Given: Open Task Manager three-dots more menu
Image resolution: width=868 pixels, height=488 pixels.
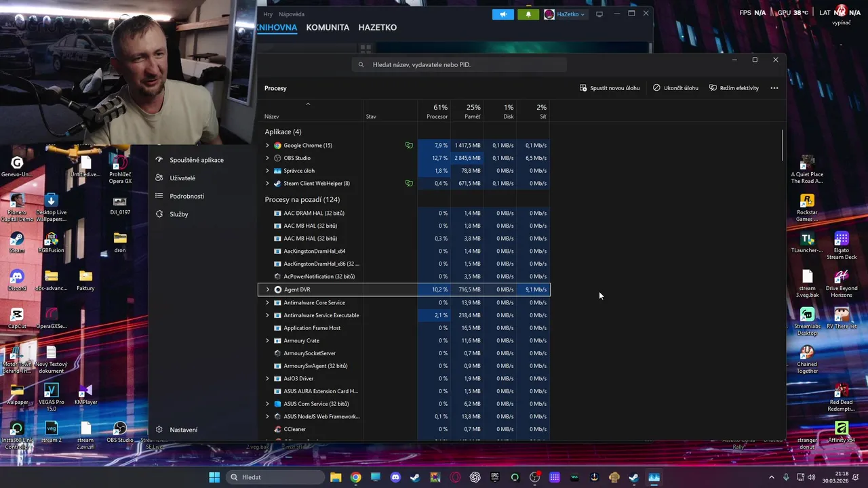Looking at the screenshot, I should coord(774,88).
